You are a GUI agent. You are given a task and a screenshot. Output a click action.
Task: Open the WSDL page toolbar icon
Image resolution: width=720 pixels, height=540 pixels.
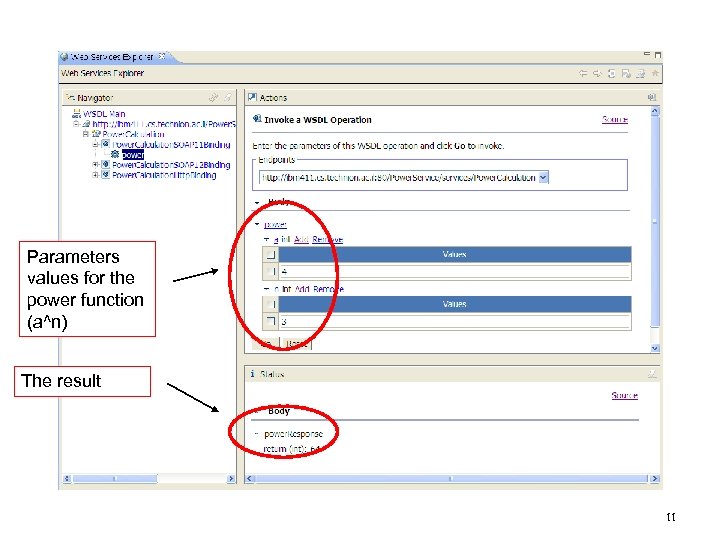tap(641, 73)
